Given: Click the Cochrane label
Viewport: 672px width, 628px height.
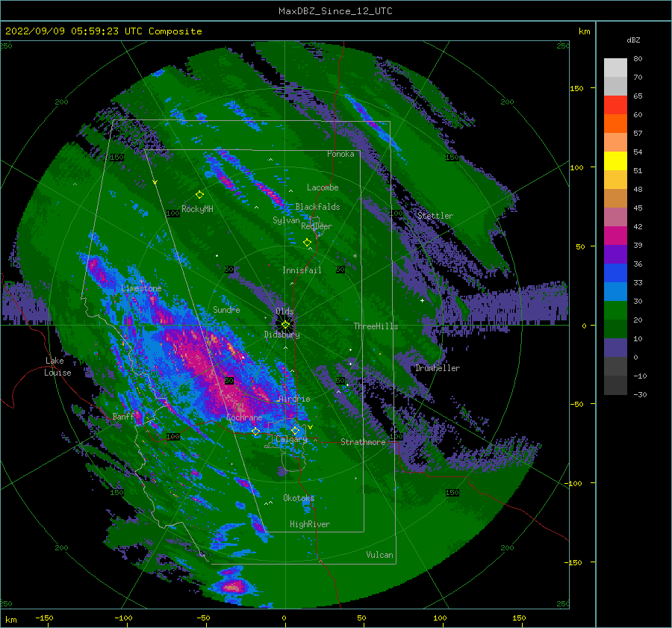Looking at the screenshot, I should (244, 417).
